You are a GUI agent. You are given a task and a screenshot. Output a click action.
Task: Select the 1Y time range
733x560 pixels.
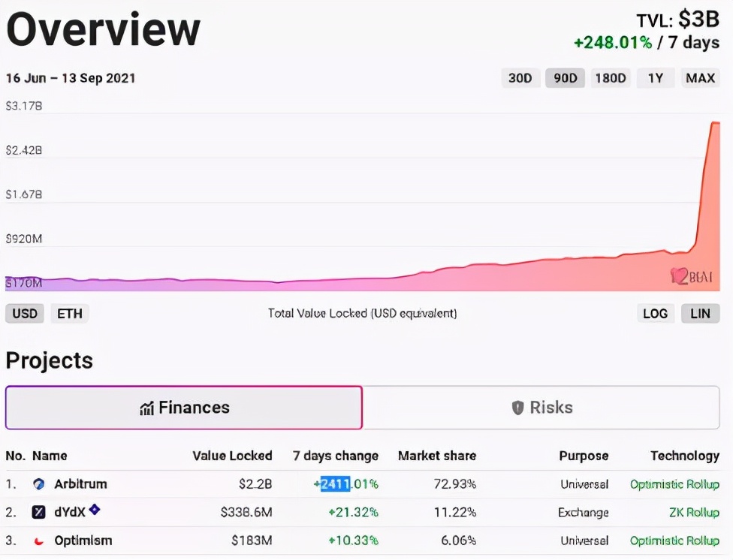click(656, 78)
